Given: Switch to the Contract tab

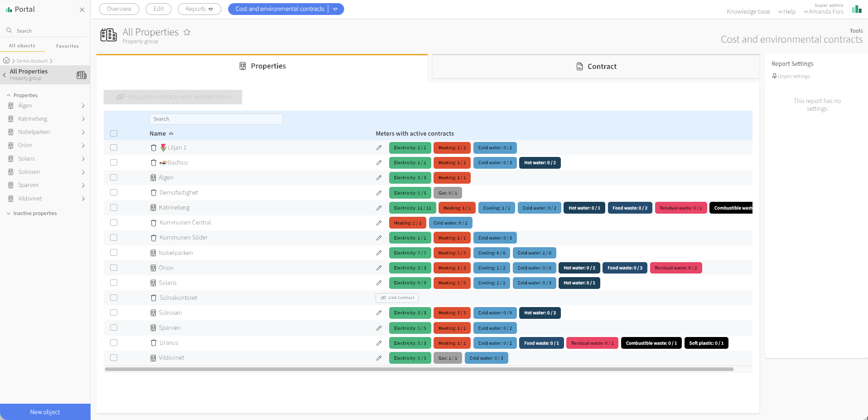Looking at the screenshot, I should click(x=596, y=67).
